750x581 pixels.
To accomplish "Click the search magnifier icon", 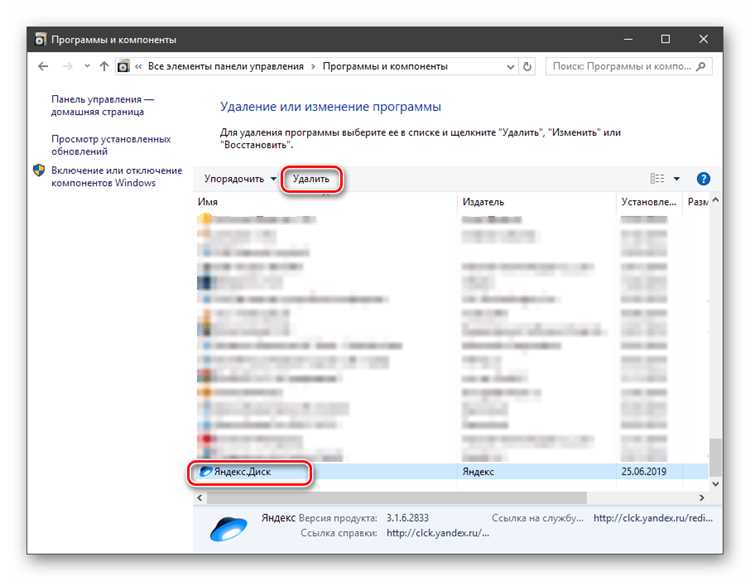I will coord(701,66).
